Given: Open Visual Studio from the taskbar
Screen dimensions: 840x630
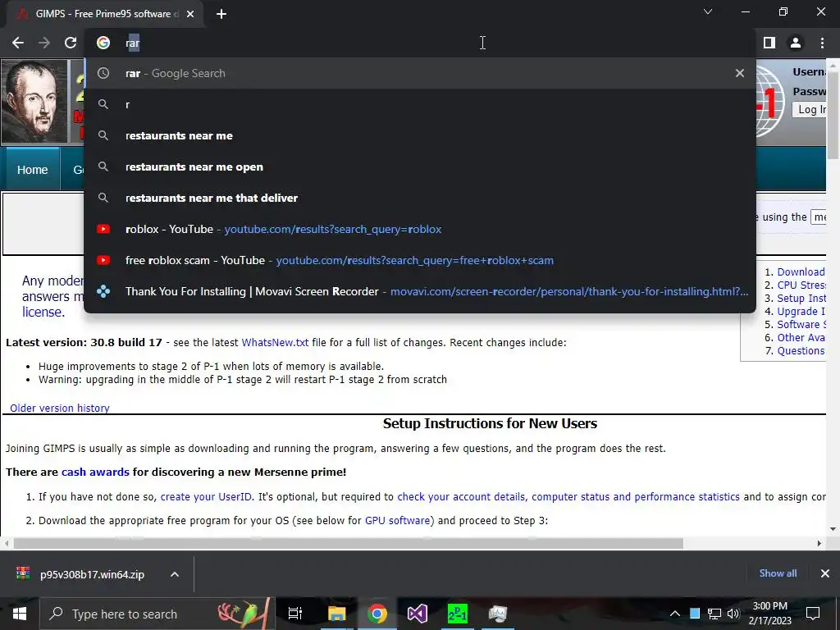Looking at the screenshot, I should [417, 614].
